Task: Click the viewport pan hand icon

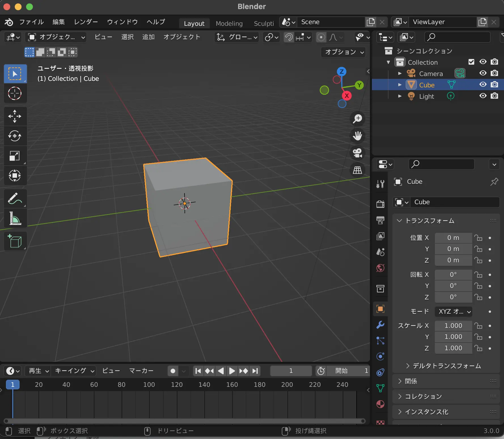Action: click(x=357, y=136)
